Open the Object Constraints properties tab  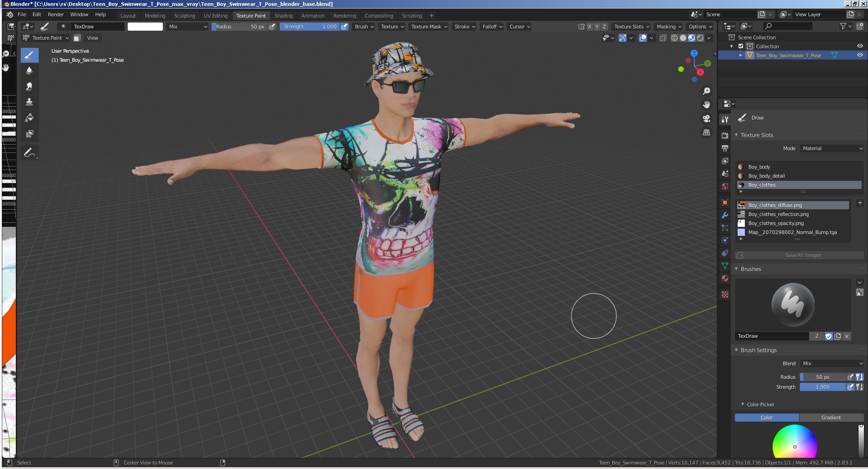725,253
